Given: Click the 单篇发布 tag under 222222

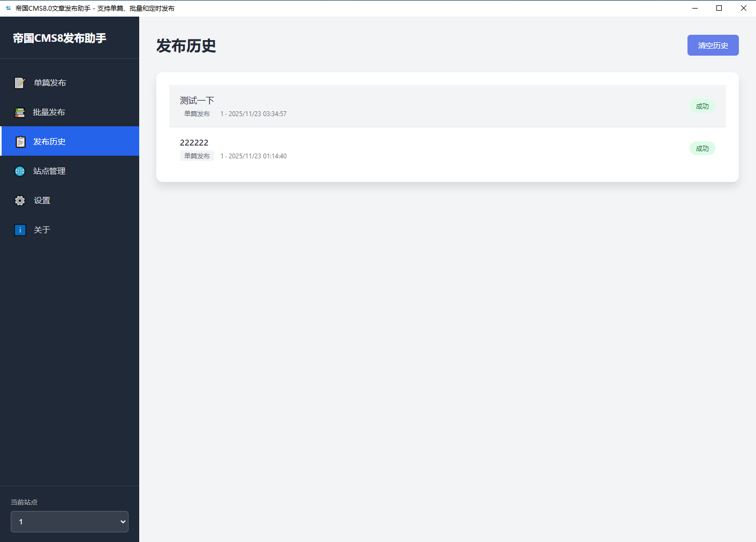Looking at the screenshot, I should (x=197, y=156).
